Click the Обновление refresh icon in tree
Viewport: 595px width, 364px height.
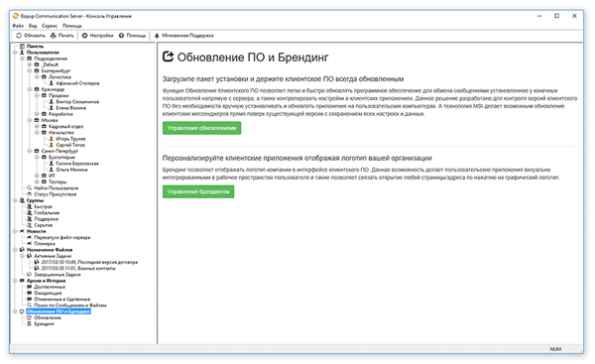tap(29, 317)
